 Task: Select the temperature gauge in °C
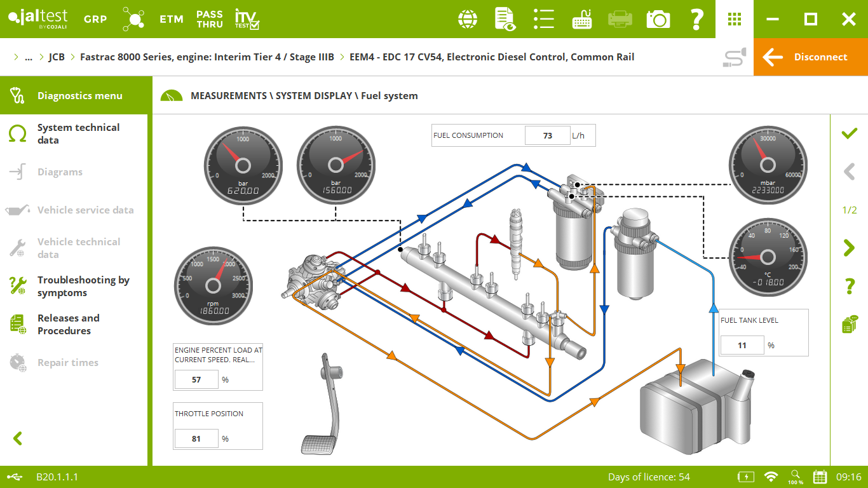[x=768, y=257]
